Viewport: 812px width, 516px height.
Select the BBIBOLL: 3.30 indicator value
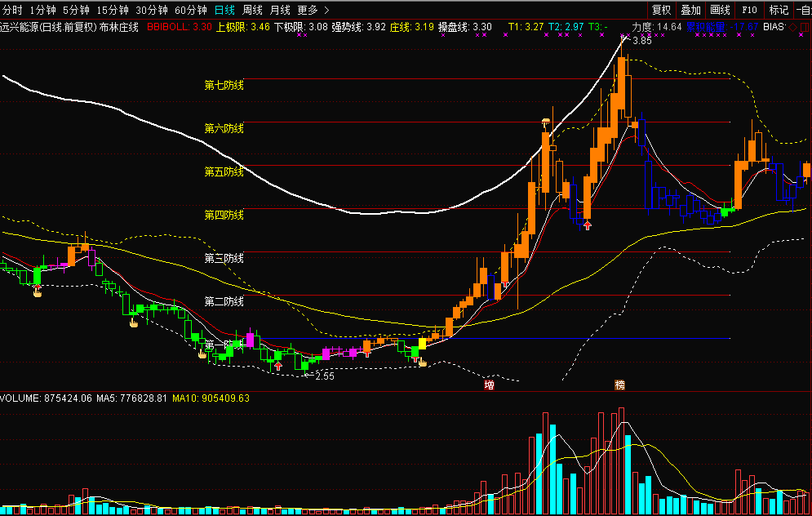[180, 27]
